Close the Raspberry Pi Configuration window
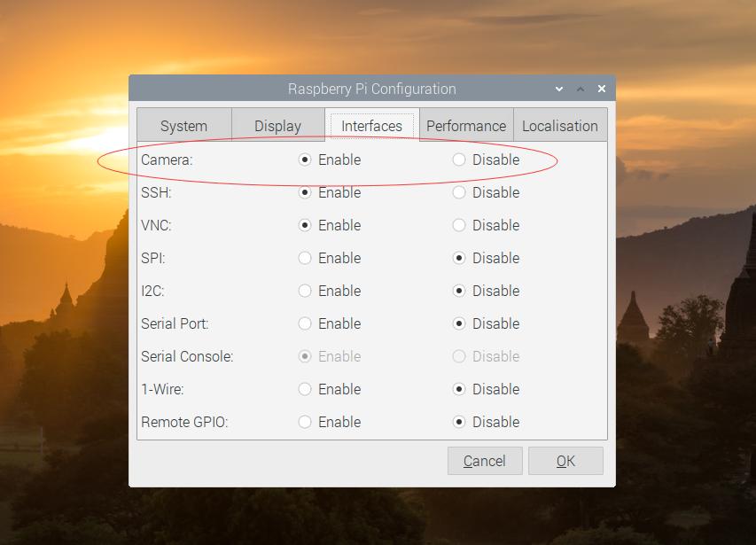Screen dimensions: 756x545 pos(602,89)
